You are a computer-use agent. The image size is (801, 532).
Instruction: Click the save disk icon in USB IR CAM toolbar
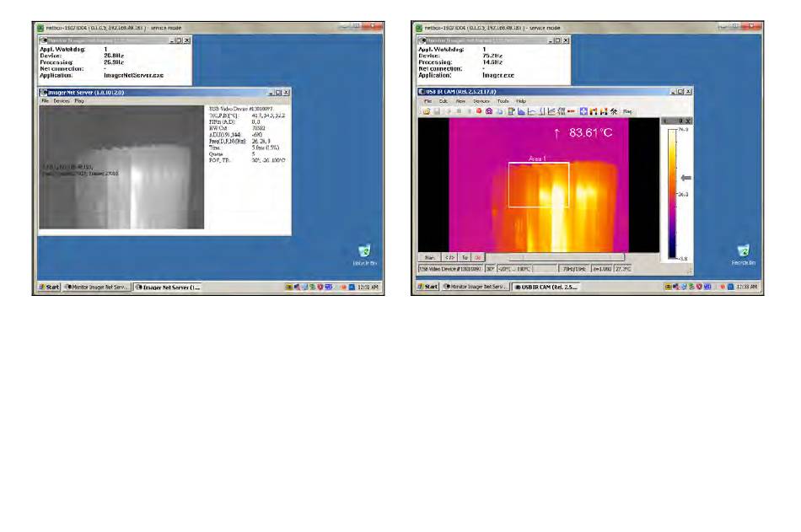(437, 111)
